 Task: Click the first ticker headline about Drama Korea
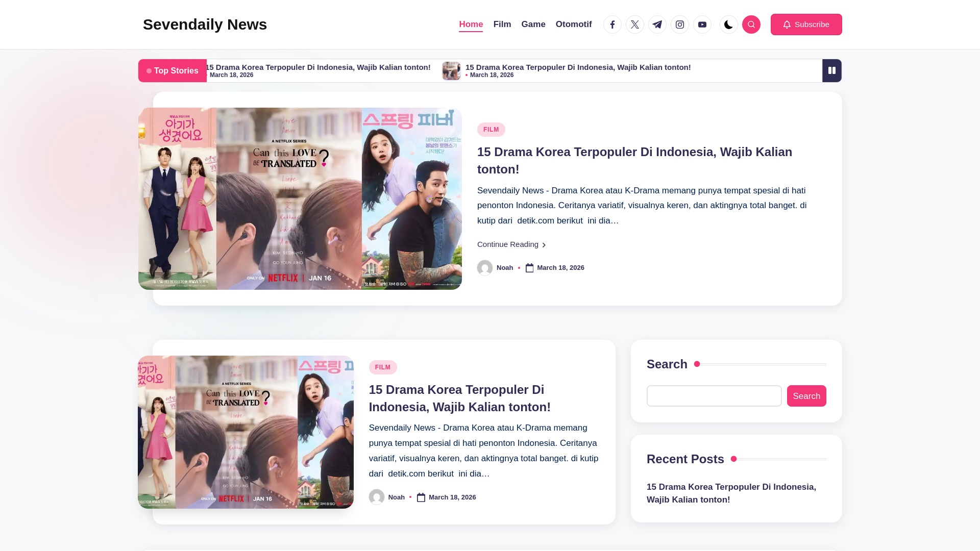(x=318, y=67)
